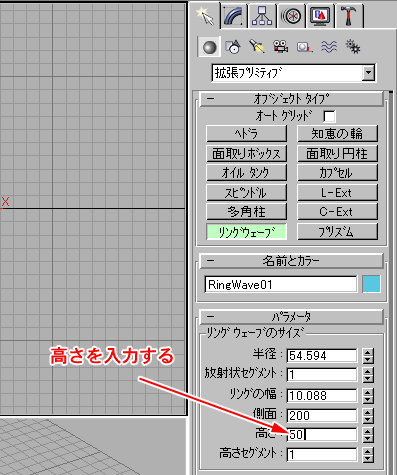The width and height of the screenshot is (397, 475).
Task: Toggle the オート グリッド checkbox
Action: click(x=329, y=116)
